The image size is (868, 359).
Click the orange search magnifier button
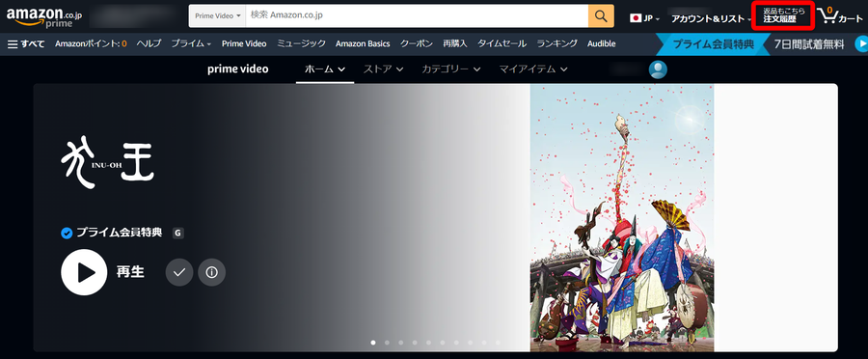601,16
